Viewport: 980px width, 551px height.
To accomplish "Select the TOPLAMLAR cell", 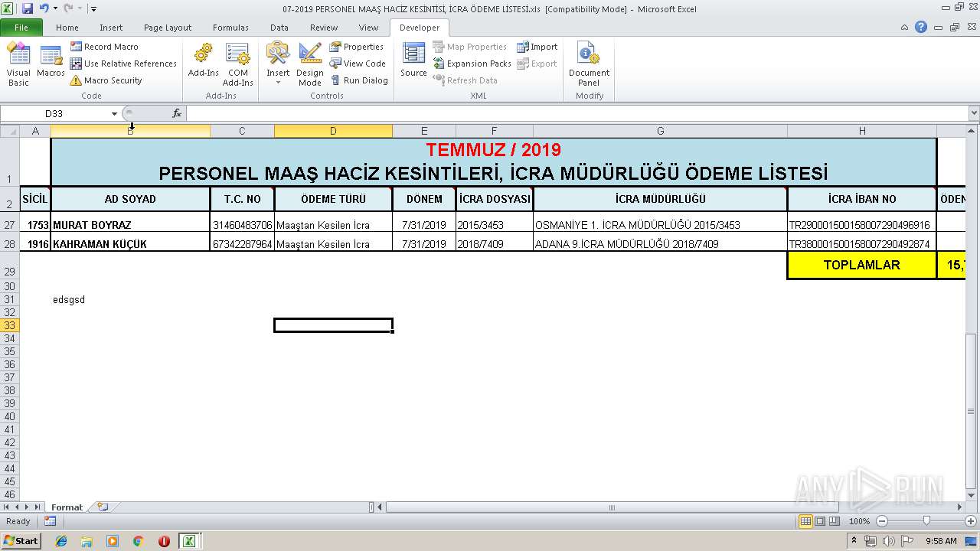I will point(862,265).
